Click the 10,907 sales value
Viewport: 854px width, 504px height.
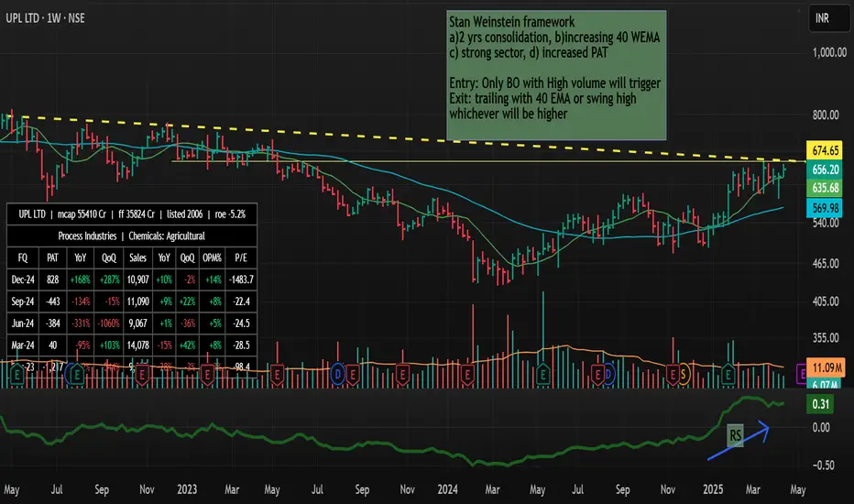click(137, 279)
